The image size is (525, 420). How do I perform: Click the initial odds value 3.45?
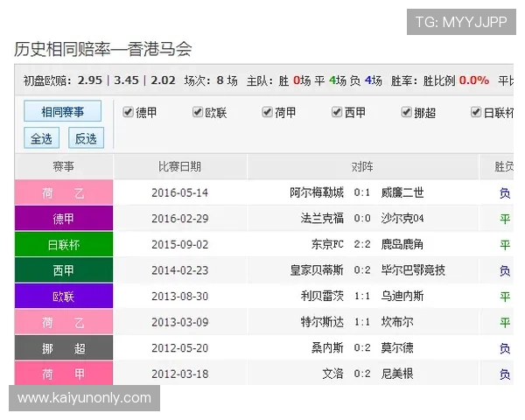tap(126, 80)
